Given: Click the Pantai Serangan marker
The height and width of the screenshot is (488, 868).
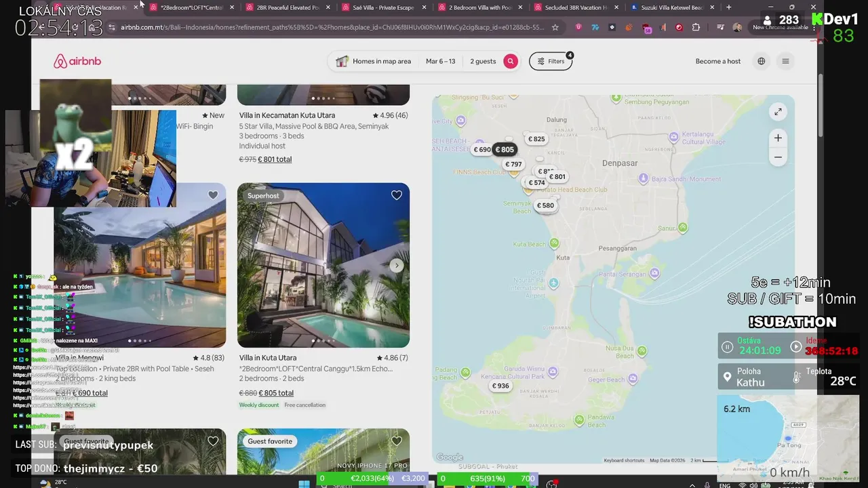Looking at the screenshot, I should coord(654,273).
